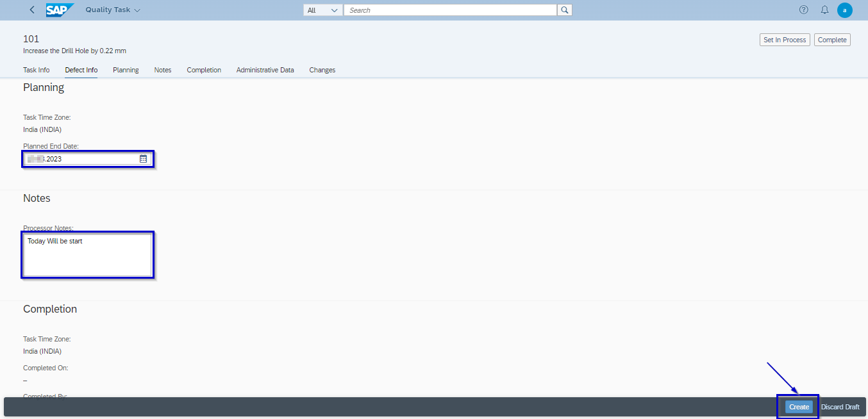Click the user avatar icon
This screenshot has height=419, width=868.
[x=845, y=10]
